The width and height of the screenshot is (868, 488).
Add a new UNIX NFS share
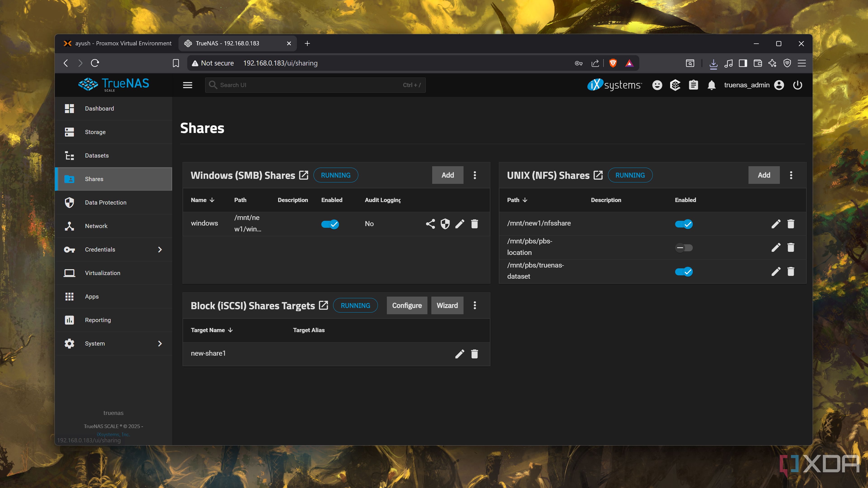coord(764,175)
